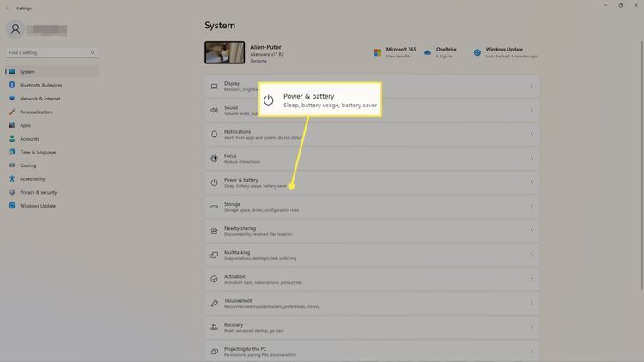The height and width of the screenshot is (362, 644).
Task: Click the desktop wallpaper thumbnail
Action: 224,53
